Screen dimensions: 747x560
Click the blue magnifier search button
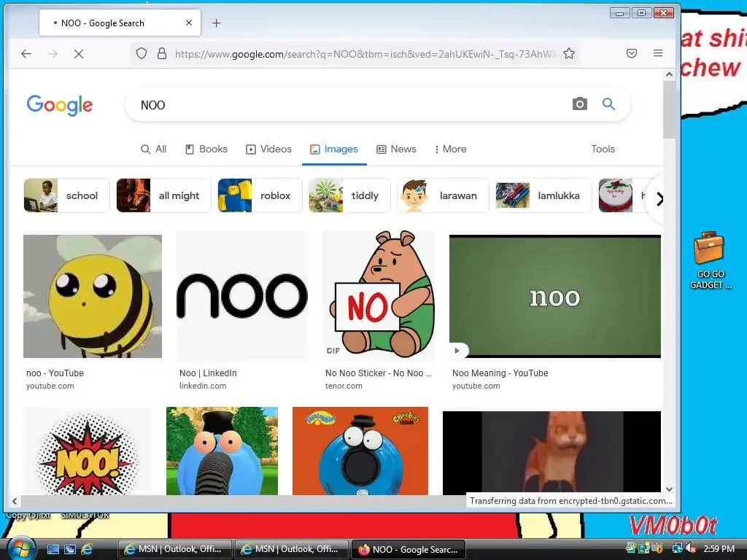(x=608, y=104)
